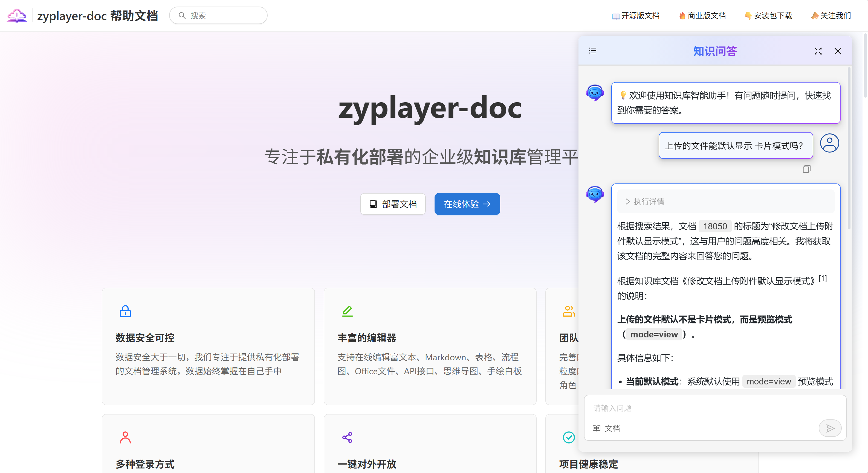Click the pen icon on 丰富的编辑器 card
This screenshot has height=473, width=868.
click(347, 311)
